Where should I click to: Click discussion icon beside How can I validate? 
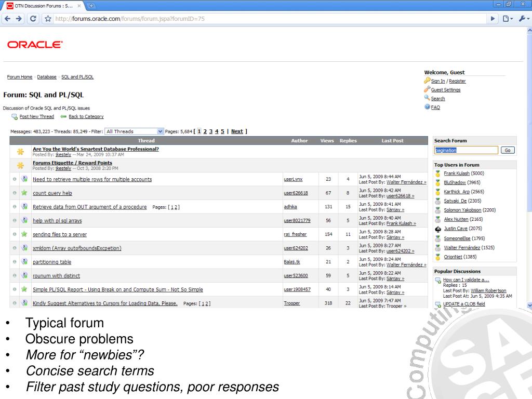click(438, 280)
